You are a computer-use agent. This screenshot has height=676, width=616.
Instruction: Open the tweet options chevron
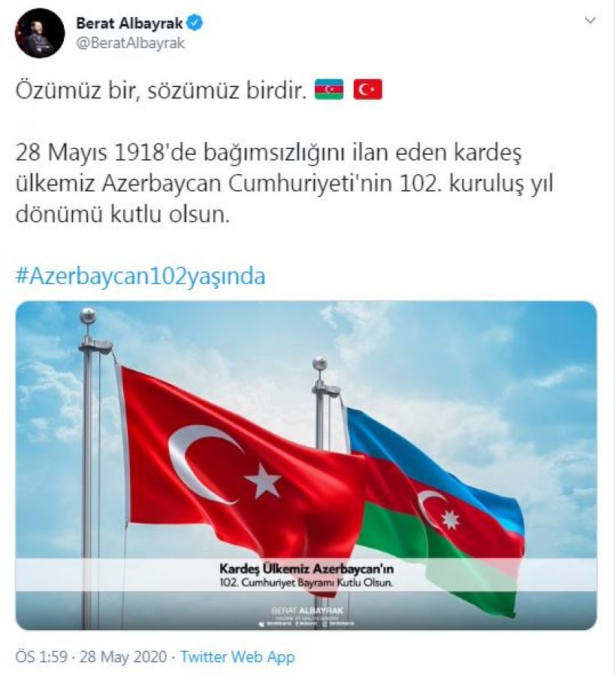[x=590, y=20]
